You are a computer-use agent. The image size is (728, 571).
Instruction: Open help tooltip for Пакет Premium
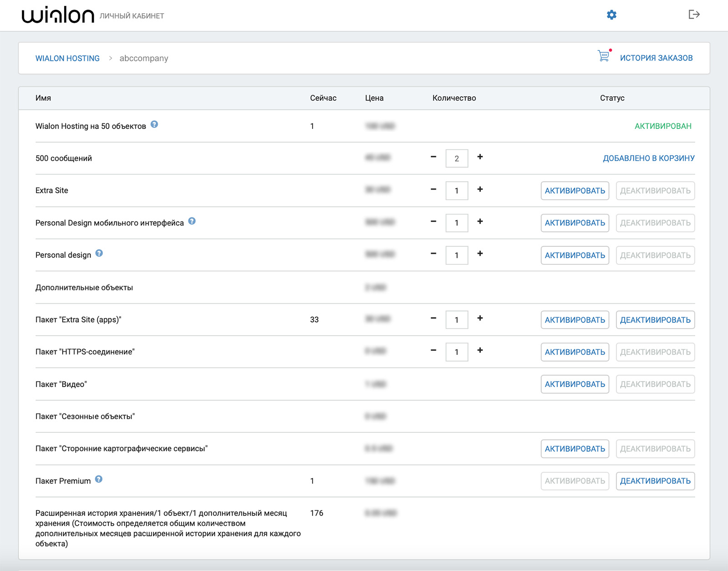(x=99, y=479)
